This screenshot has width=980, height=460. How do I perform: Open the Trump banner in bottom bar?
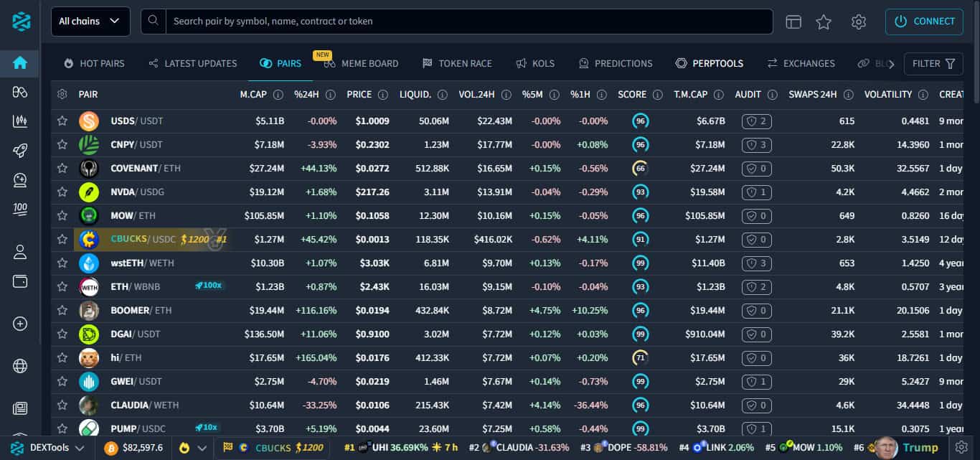(907, 448)
